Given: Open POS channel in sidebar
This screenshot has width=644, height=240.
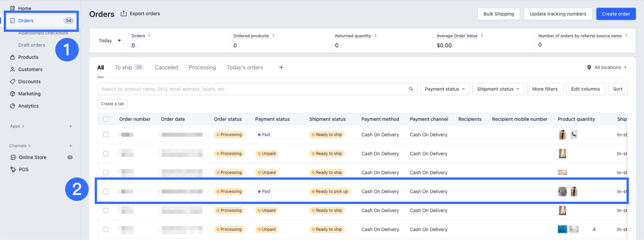Looking at the screenshot, I should (x=23, y=169).
